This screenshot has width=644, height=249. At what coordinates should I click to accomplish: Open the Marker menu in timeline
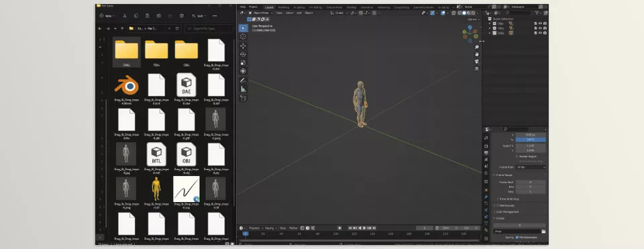[x=293, y=228]
